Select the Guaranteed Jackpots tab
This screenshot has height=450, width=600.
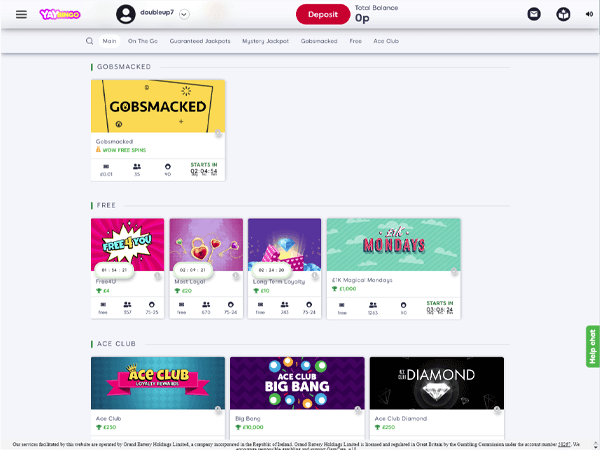200,41
